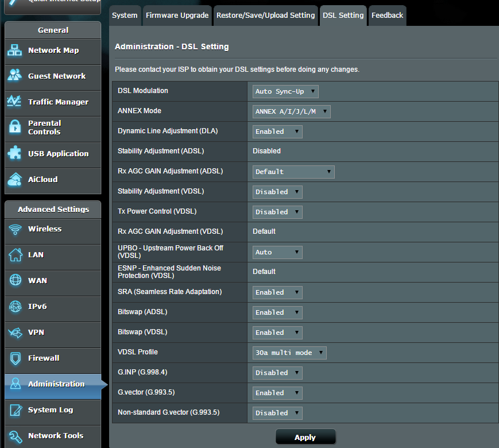This screenshot has height=448, width=499.
Task: Click the Network Map icon
Action: [x=14, y=51]
